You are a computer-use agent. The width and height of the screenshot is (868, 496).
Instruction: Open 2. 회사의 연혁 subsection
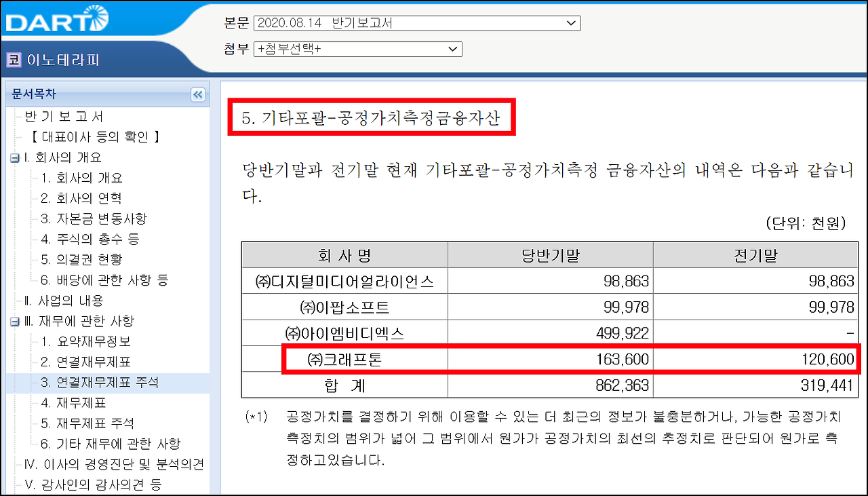point(81,198)
